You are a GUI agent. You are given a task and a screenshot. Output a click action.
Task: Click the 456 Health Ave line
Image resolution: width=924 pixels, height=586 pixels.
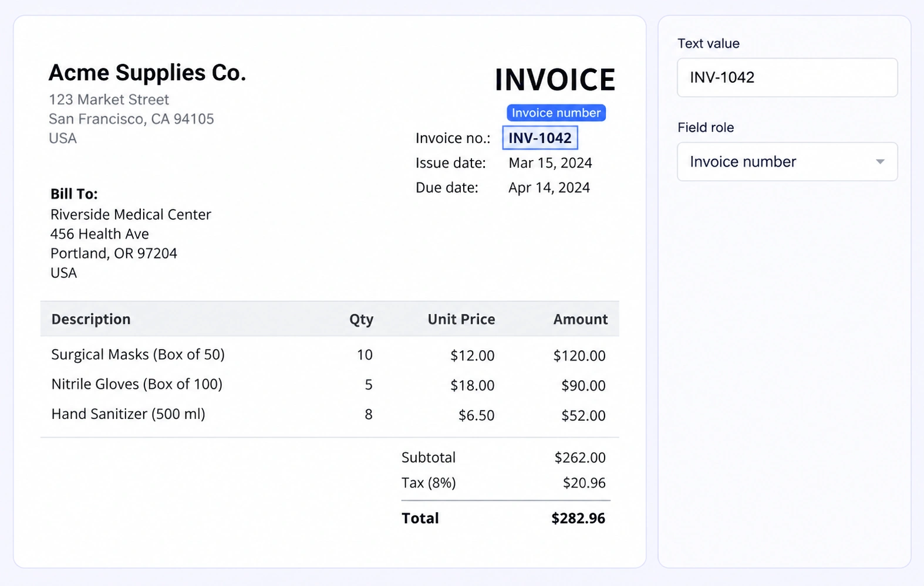tap(100, 234)
